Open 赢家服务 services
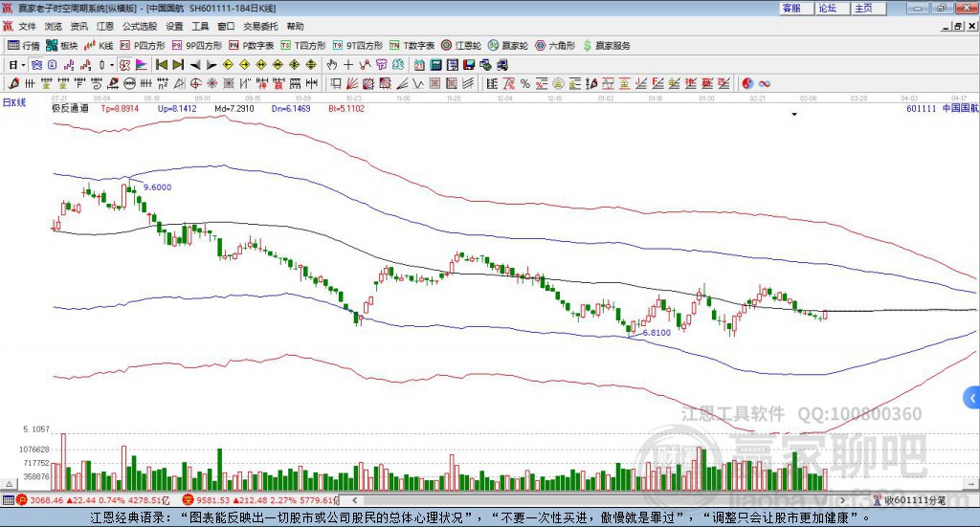Image resolution: width=980 pixels, height=527 pixels. click(606, 46)
